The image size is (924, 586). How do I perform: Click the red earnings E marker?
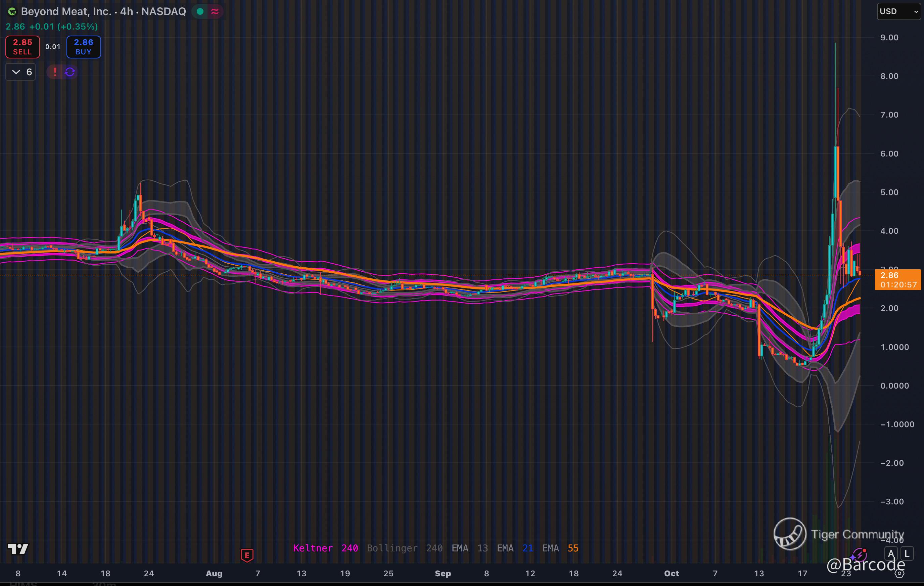[x=247, y=555]
